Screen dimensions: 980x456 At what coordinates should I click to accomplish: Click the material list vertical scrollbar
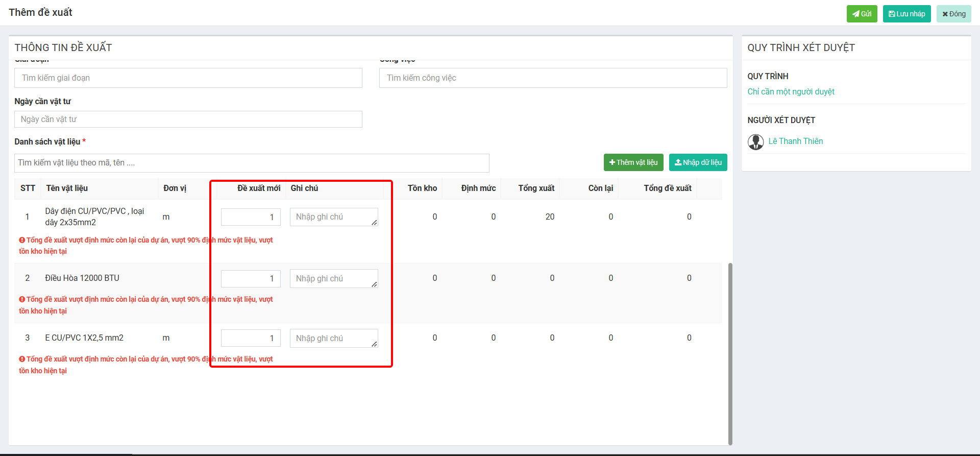pyautogui.click(x=730, y=353)
